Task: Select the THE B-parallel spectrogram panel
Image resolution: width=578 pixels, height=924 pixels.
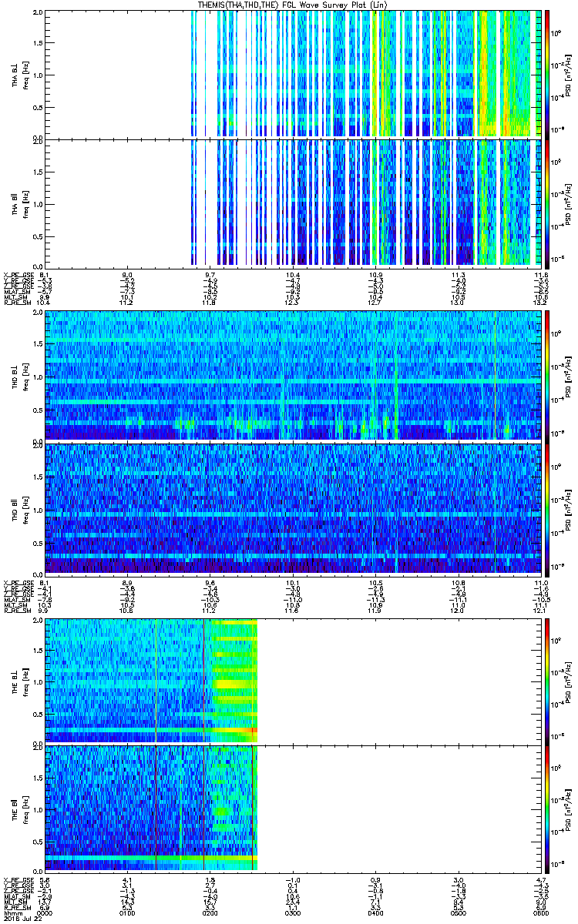Action: coord(292,808)
